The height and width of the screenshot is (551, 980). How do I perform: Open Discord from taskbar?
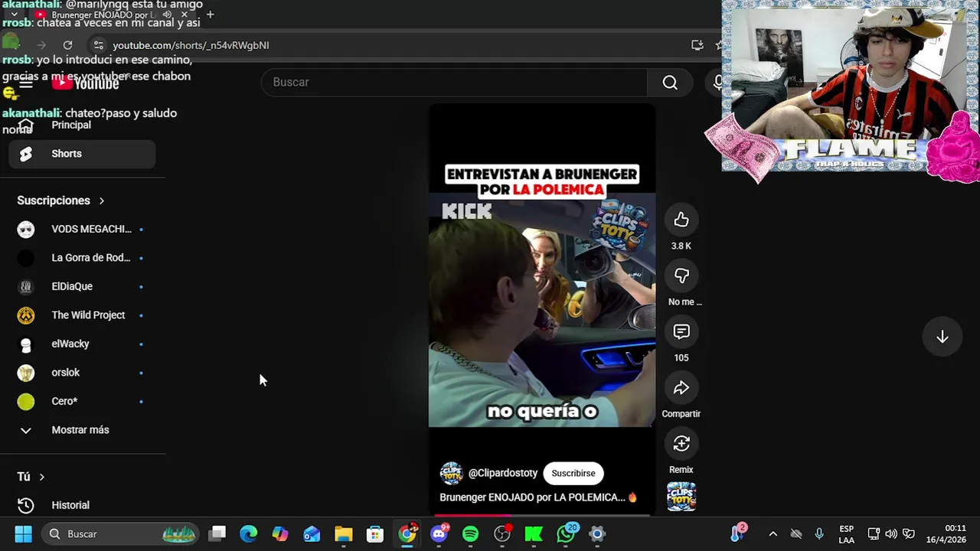[439, 534]
